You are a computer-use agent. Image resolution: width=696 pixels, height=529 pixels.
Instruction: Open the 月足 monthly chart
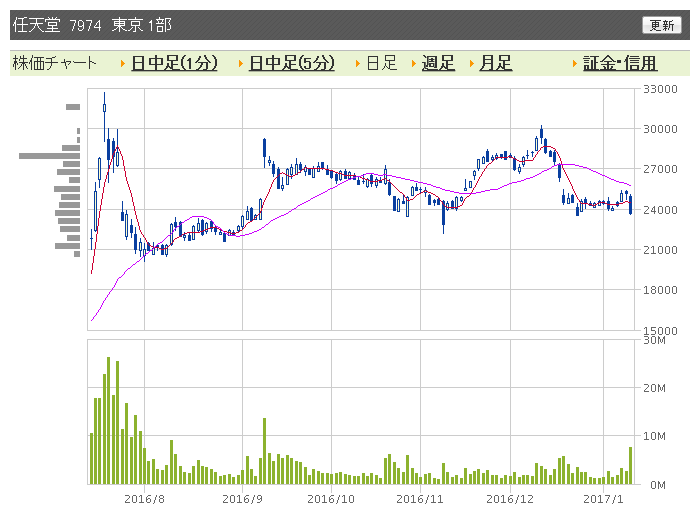click(x=496, y=63)
